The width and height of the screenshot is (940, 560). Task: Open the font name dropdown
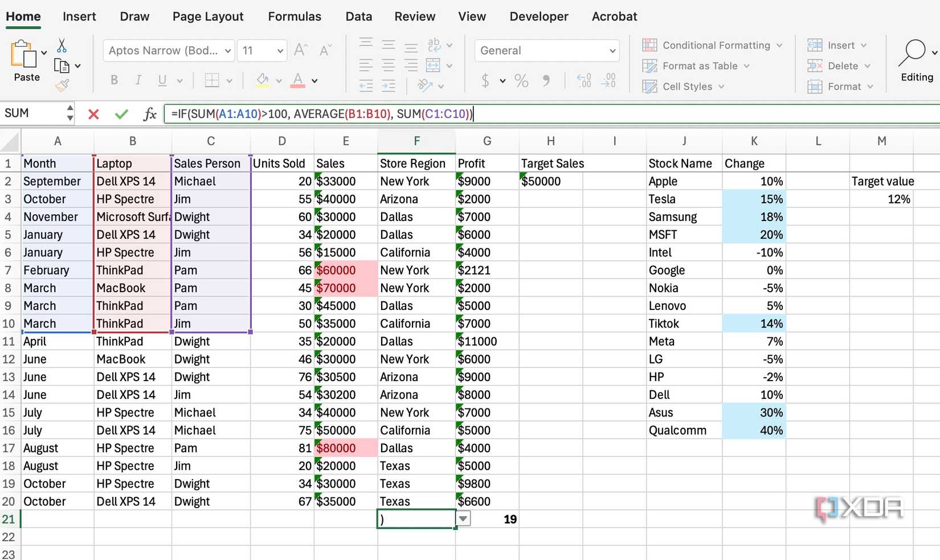[227, 51]
